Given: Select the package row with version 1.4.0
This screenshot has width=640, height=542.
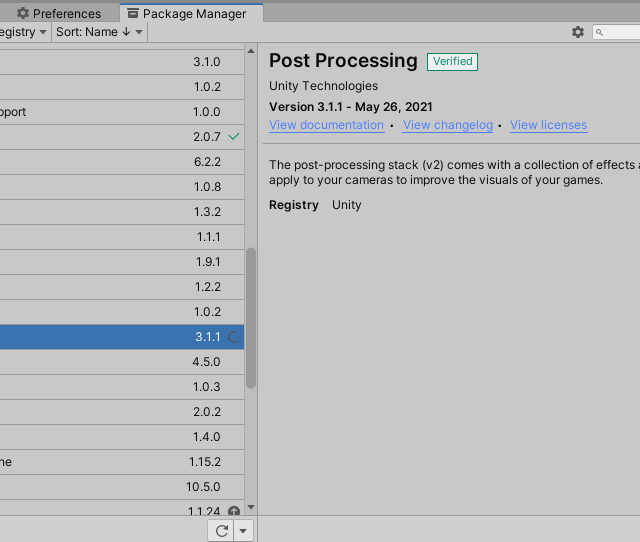Looking at the screenshot, I should pyautogui.click(x=122, y=437).
